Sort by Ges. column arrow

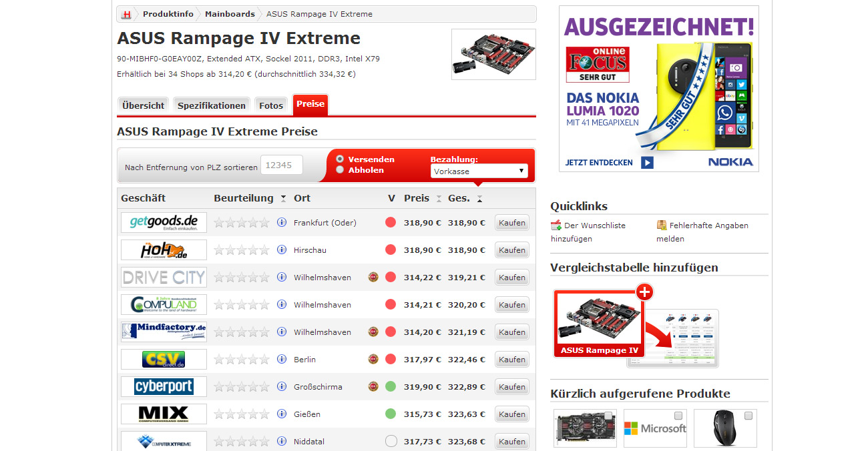[x=479, y=199]
